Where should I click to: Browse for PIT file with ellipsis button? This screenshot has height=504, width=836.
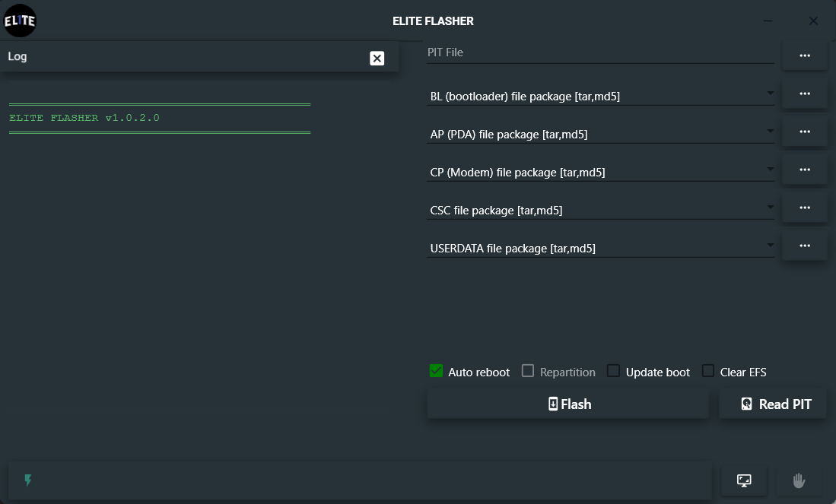point(804,55)
